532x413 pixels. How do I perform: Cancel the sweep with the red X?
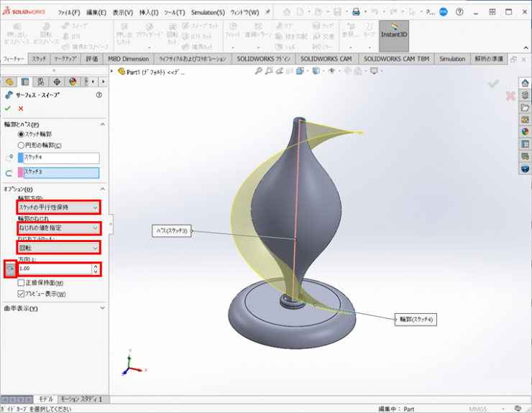(x=20, y=108)
